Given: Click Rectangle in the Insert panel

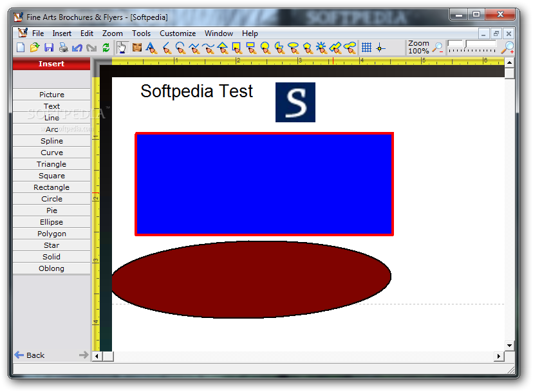Looking at the screenshot, I should [51, 187].
